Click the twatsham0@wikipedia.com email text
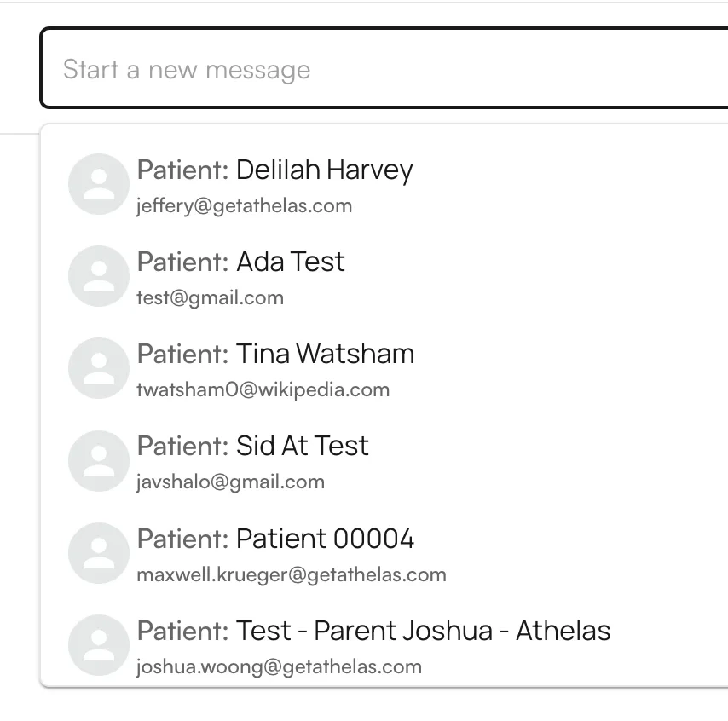 [x=263, y=389]
